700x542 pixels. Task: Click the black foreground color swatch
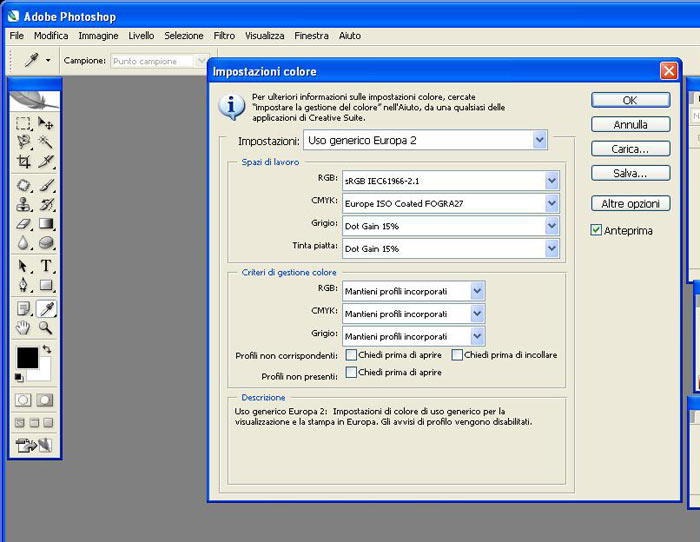pyautogui.click(x=27, y=358)
